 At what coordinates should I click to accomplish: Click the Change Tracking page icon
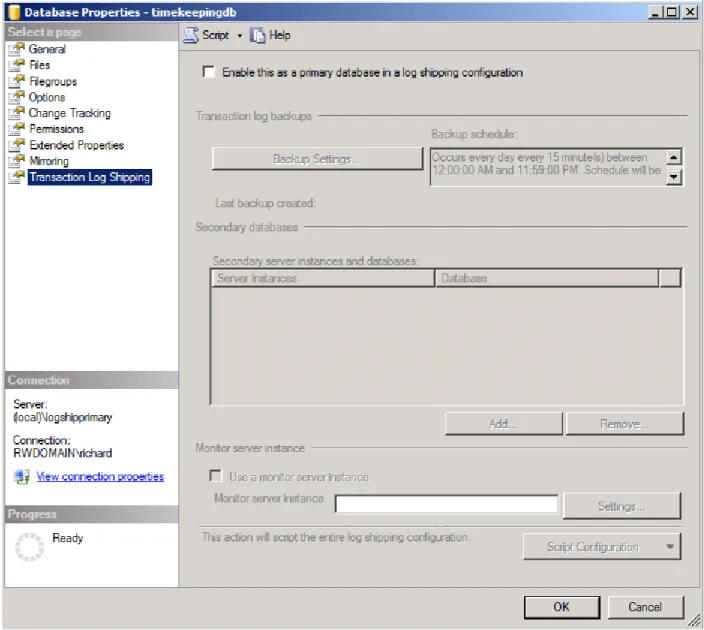click(x=17, y=113)
